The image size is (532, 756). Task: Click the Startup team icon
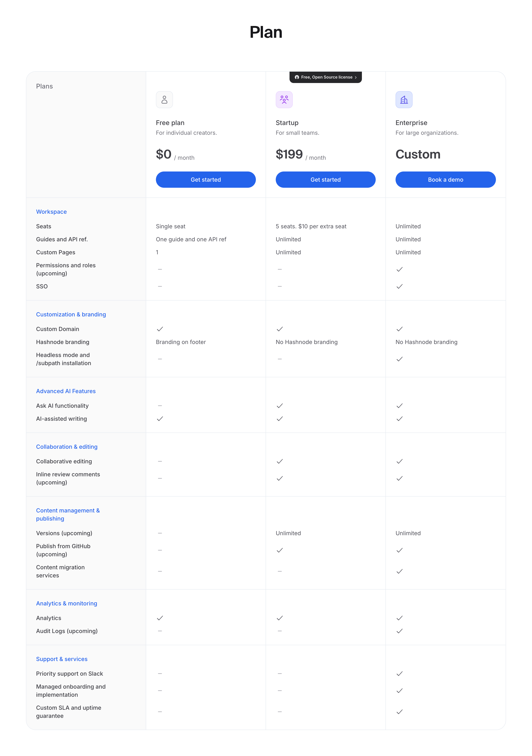(284, 99)
